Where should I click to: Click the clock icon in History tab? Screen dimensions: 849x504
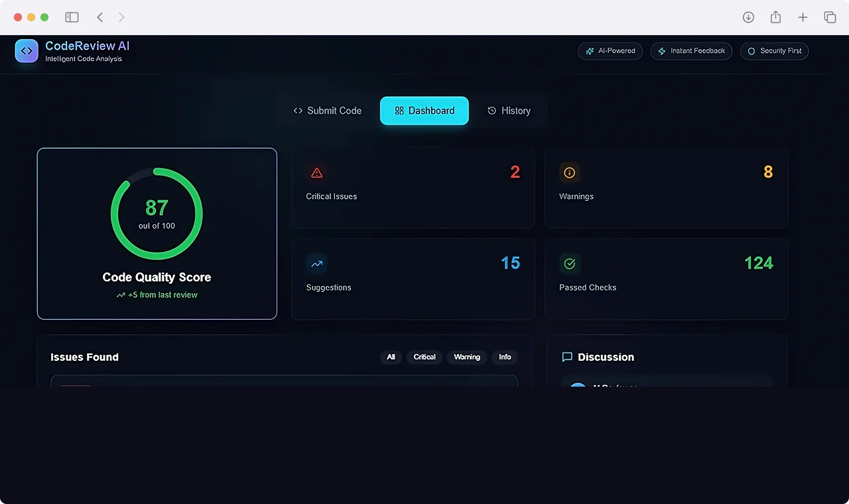491,111
